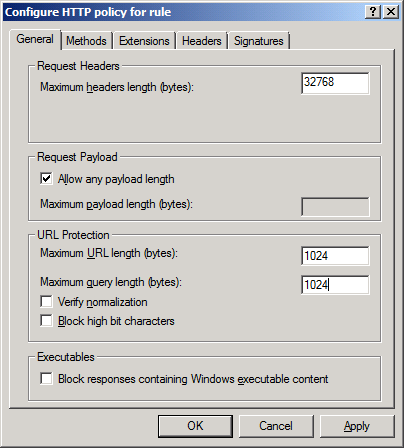Enable Verify normalization checkbox
The height and width of the screenshot is (448, 404).
tap(46, 302)
